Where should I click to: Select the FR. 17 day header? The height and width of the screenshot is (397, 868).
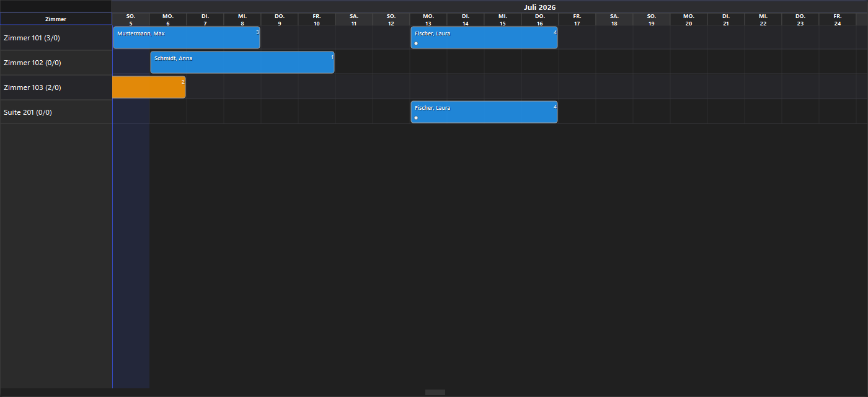pos(577,19)
